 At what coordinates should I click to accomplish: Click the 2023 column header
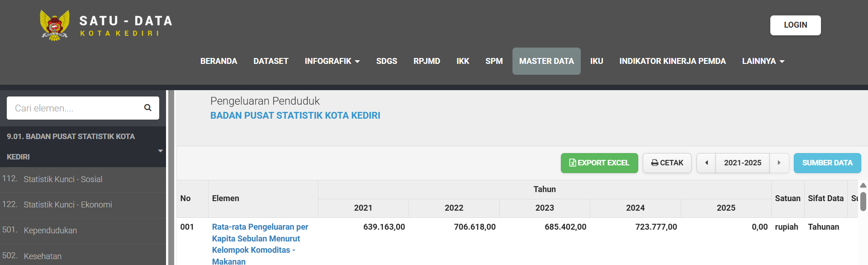click(x=545, y=208)
